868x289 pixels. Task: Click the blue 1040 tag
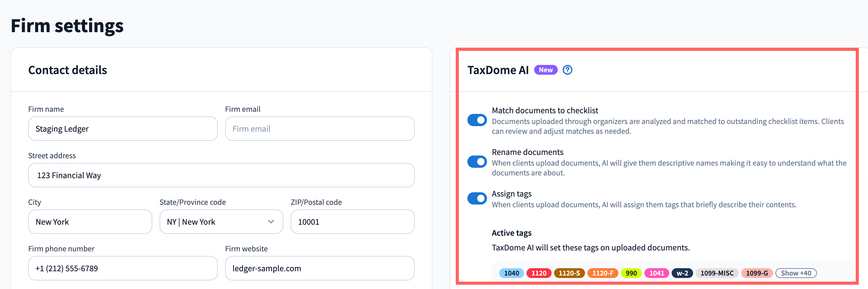pos(511,273)
